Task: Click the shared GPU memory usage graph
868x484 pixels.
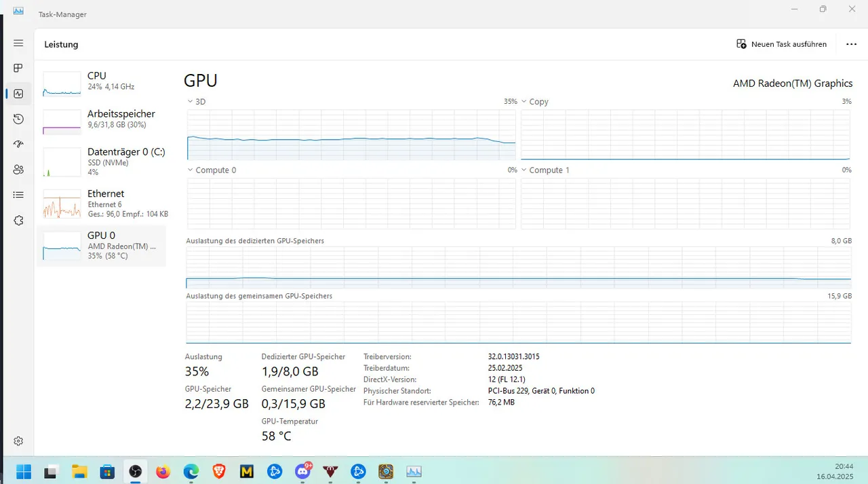Action: (519, 323)
